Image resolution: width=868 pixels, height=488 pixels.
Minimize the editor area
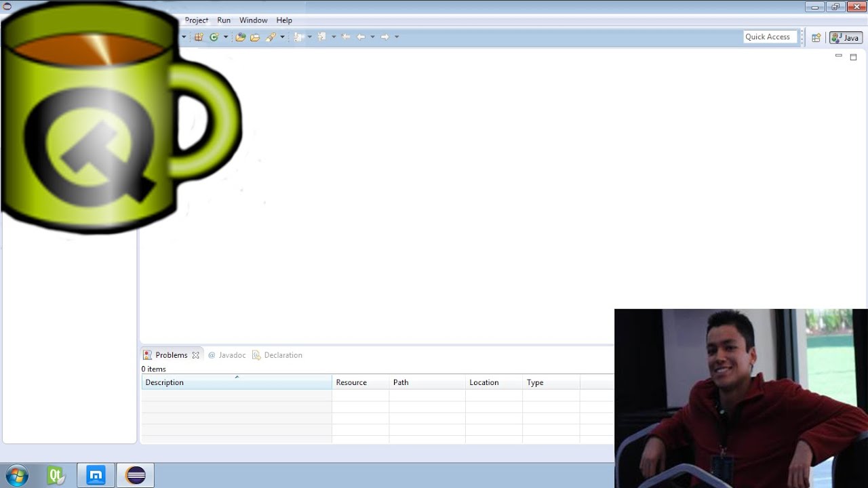click(839, 56)
